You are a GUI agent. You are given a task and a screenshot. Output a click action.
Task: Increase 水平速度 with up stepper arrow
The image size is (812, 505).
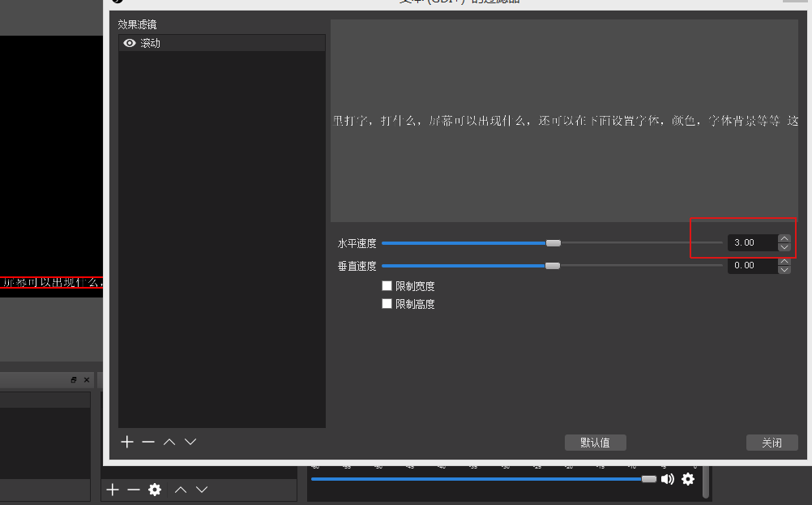[x=784, y=238]
